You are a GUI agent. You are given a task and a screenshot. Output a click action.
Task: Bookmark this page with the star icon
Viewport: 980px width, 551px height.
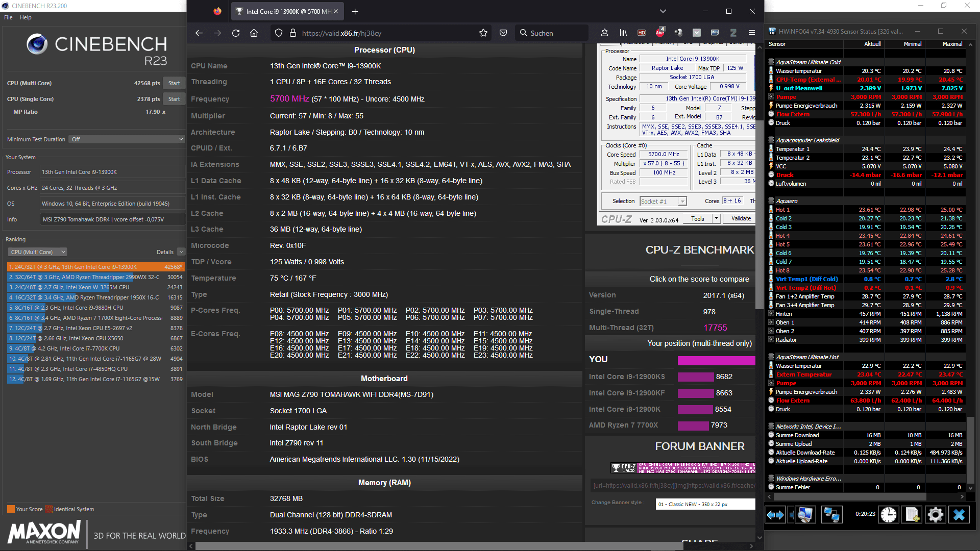click(x=483, y=33)
